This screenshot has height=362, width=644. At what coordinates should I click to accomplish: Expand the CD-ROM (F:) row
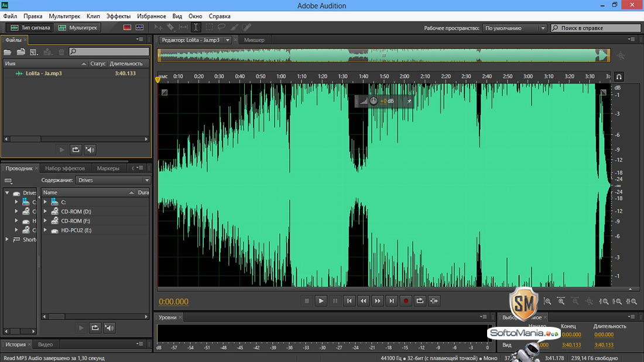[45, 221]
